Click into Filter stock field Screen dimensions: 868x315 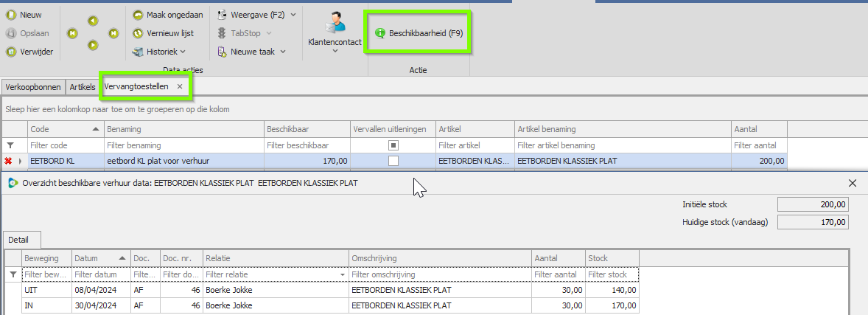click(x=612, y=274)
